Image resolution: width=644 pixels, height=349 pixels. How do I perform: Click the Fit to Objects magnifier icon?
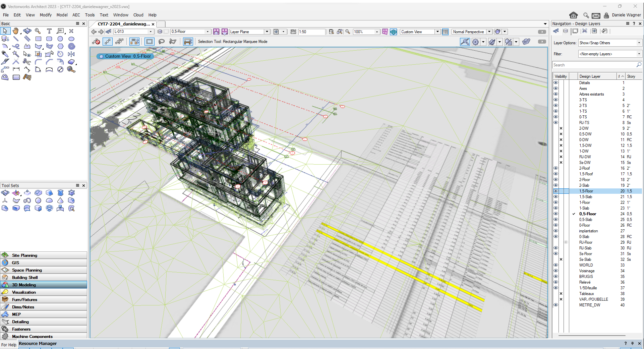[x=340, y=32]
